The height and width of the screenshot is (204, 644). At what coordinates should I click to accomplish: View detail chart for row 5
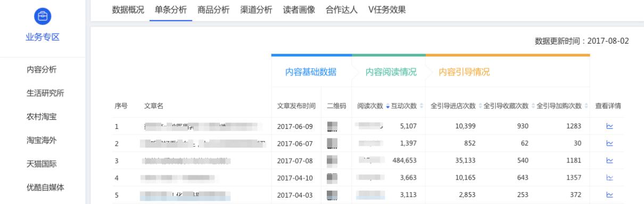609,194
